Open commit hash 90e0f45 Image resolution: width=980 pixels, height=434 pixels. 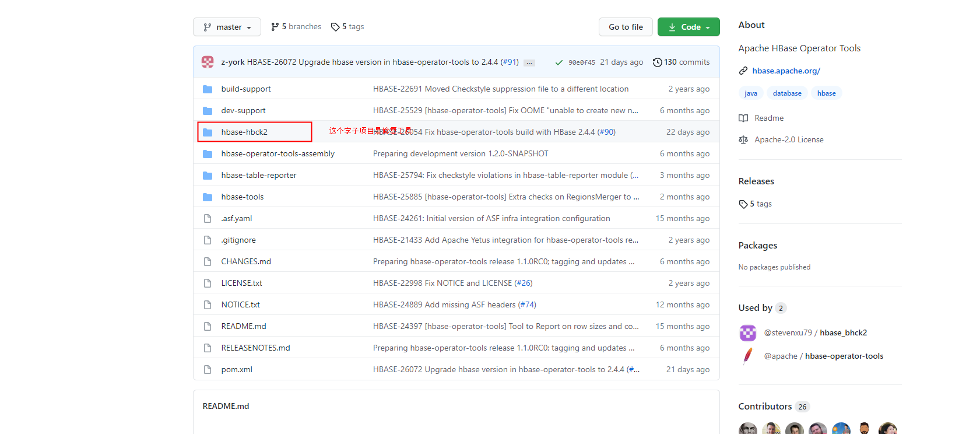[x=582, y=62]
